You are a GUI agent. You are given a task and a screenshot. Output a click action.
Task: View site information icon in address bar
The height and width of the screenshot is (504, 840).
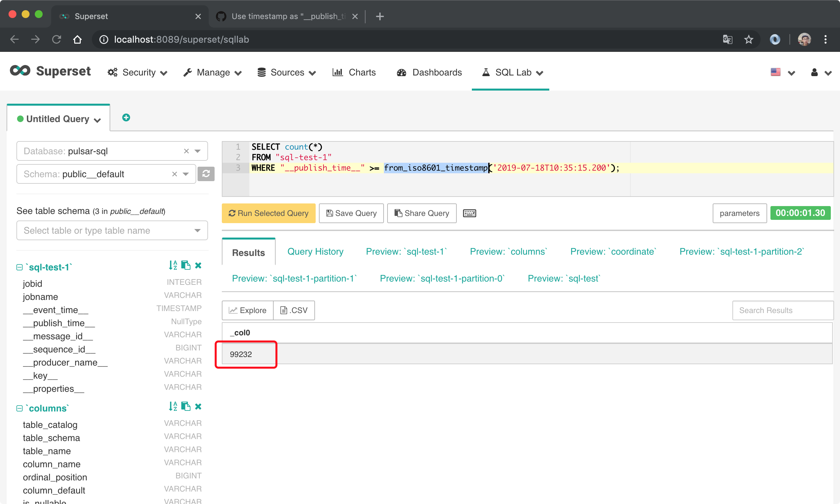pyautogui.click(x=104, y=40)
